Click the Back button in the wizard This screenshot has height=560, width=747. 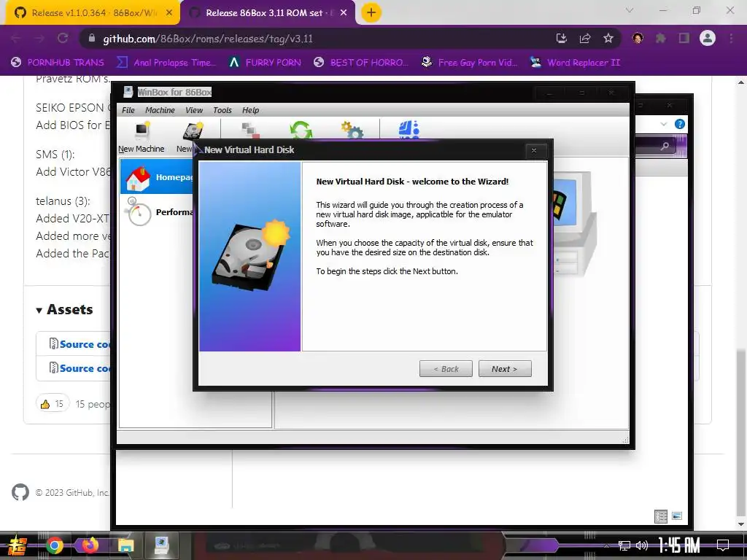tap(446, 368)
